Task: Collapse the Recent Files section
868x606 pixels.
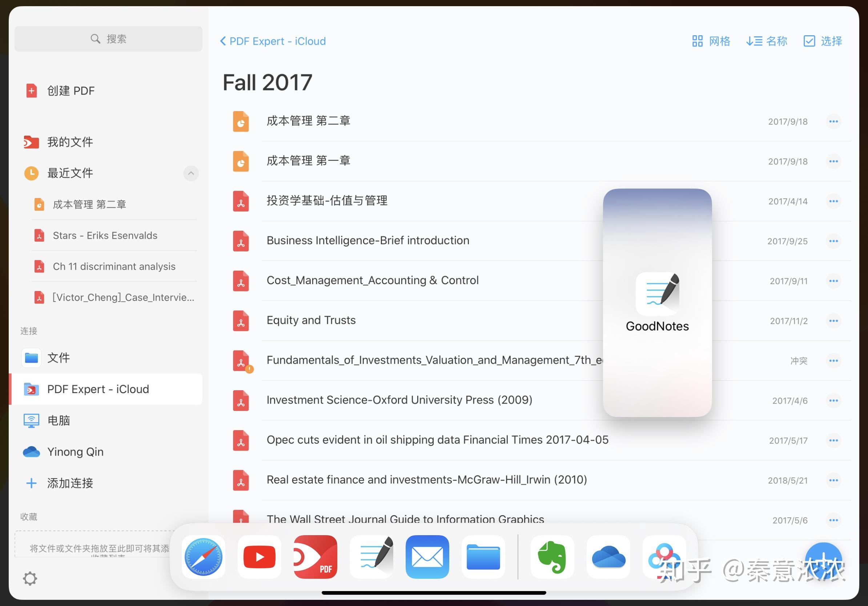Action: pyautogui.click(x=191, y=173)
